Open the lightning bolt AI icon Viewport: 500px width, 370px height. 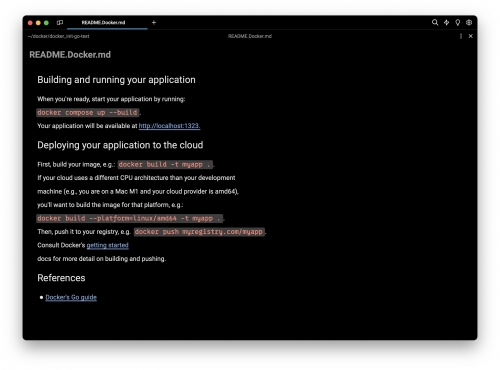[x=446, y=22]
